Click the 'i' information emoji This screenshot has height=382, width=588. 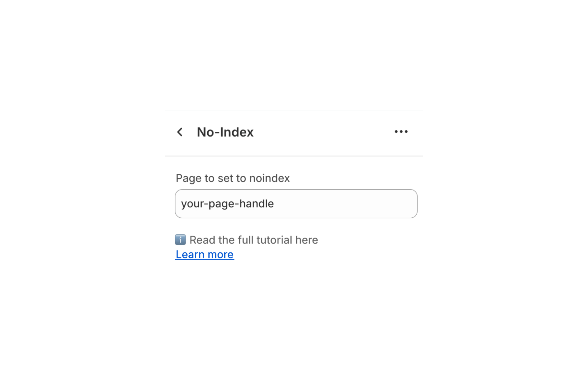[x=180, y=240]
